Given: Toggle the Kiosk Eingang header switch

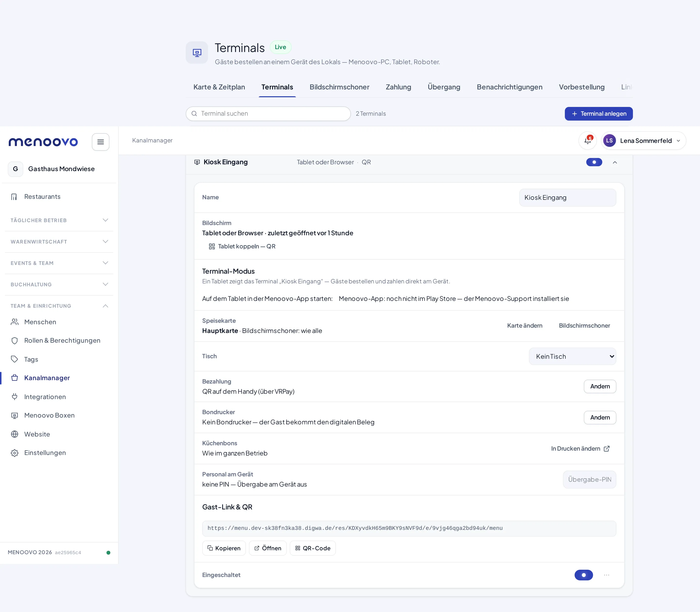Looking at the screenshot, I should coord(594,162).
